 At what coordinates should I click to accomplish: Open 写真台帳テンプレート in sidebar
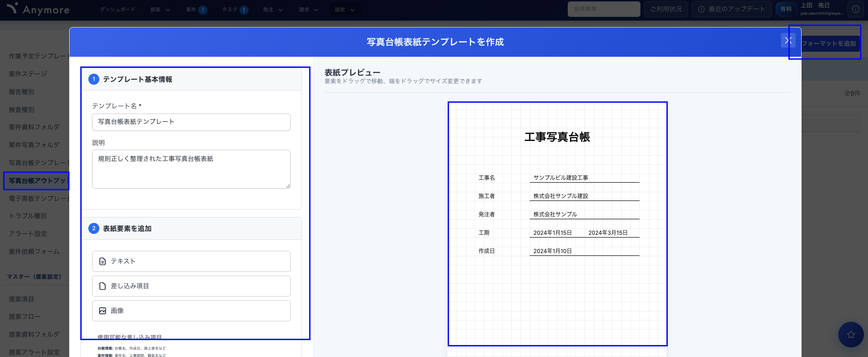(38, 163)
